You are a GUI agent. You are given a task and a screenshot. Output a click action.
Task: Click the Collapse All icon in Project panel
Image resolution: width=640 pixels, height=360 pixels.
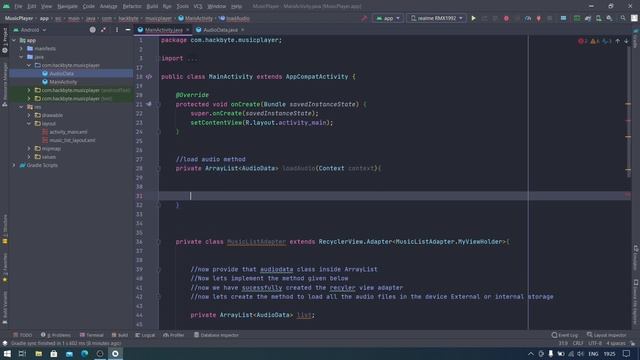(103, 30)
